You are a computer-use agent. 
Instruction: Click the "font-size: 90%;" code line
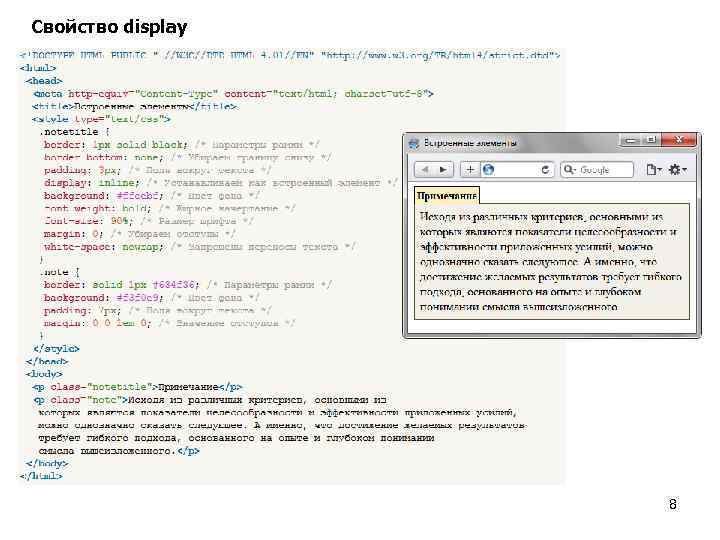(88, 221)
